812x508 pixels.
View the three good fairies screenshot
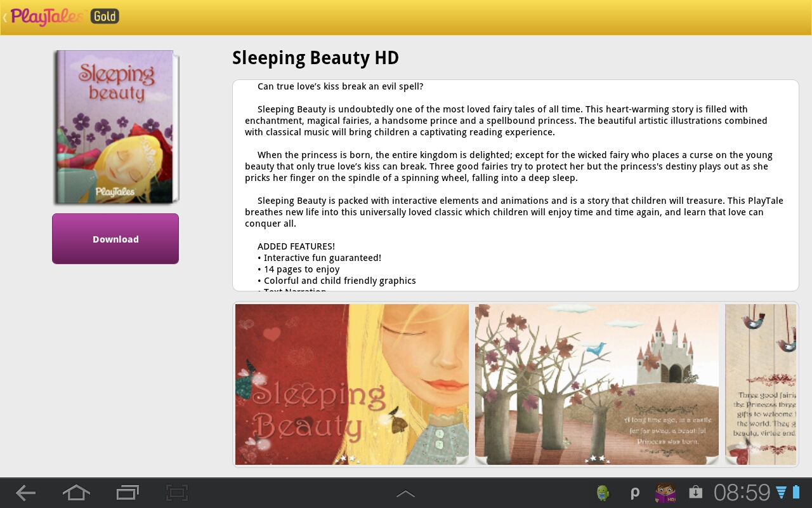pos(761,384)
